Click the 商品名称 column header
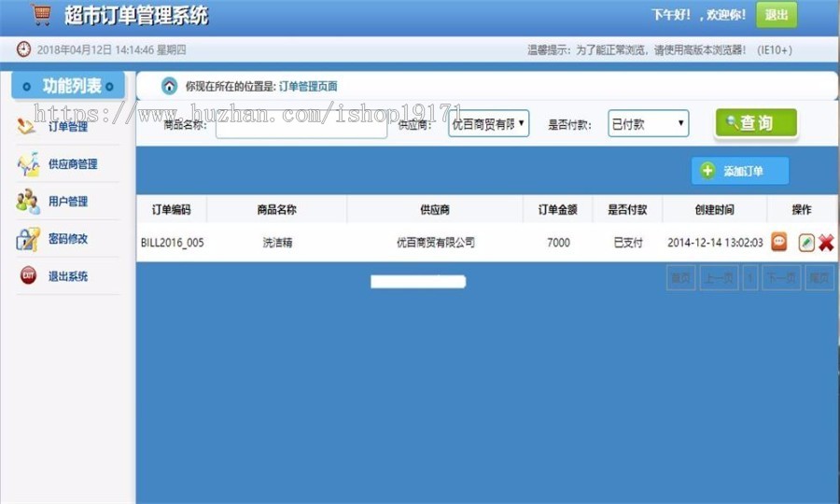The width and height of the screenshot is (840, 504). tap(276, 209)
